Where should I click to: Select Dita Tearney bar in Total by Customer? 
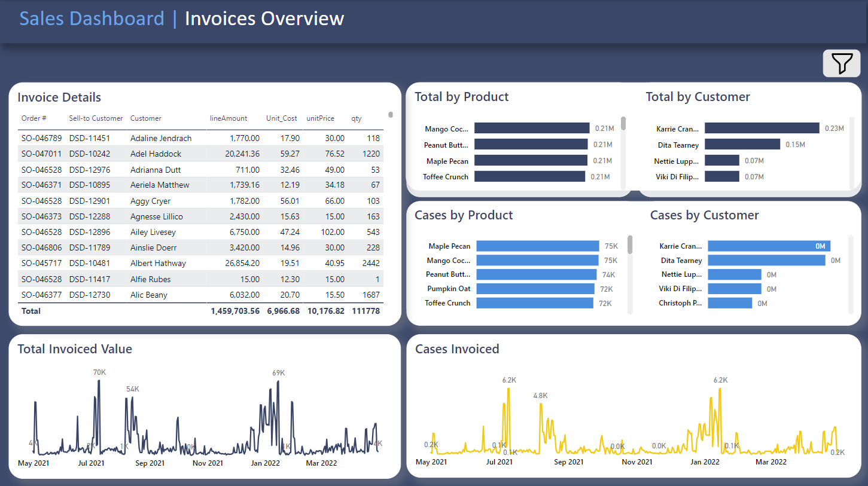[742, 145]
